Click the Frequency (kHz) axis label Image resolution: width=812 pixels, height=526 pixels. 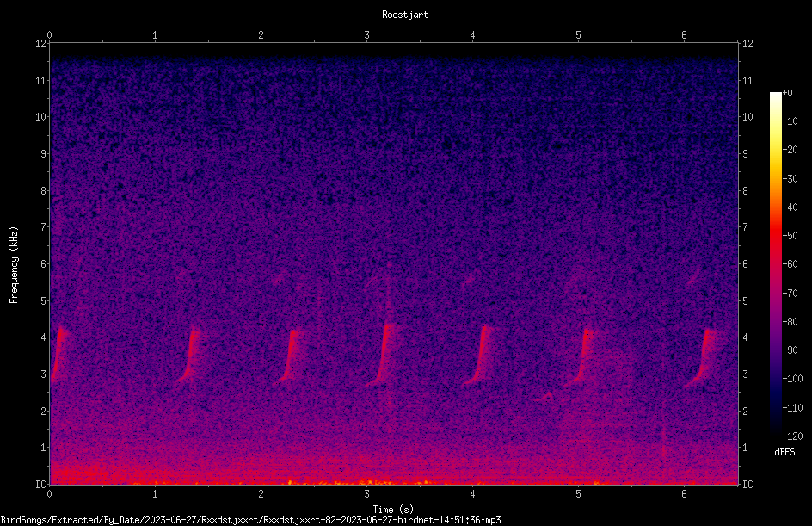point(14,265)
